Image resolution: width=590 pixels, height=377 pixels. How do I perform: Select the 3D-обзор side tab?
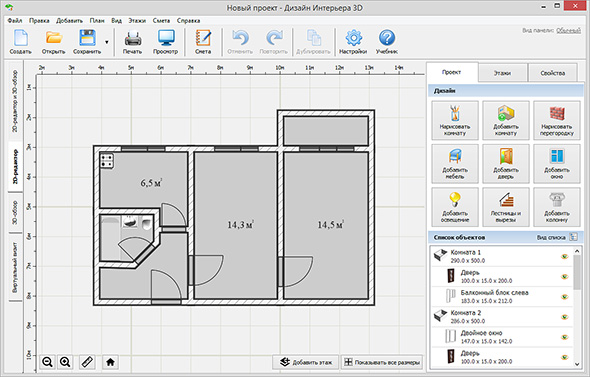[x=15, y=213]
